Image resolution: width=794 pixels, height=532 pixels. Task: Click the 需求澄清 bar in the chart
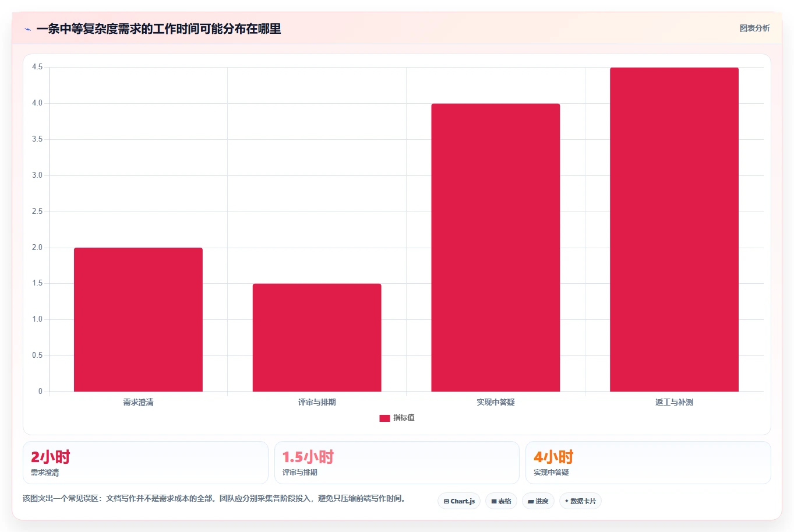point(138,319)
